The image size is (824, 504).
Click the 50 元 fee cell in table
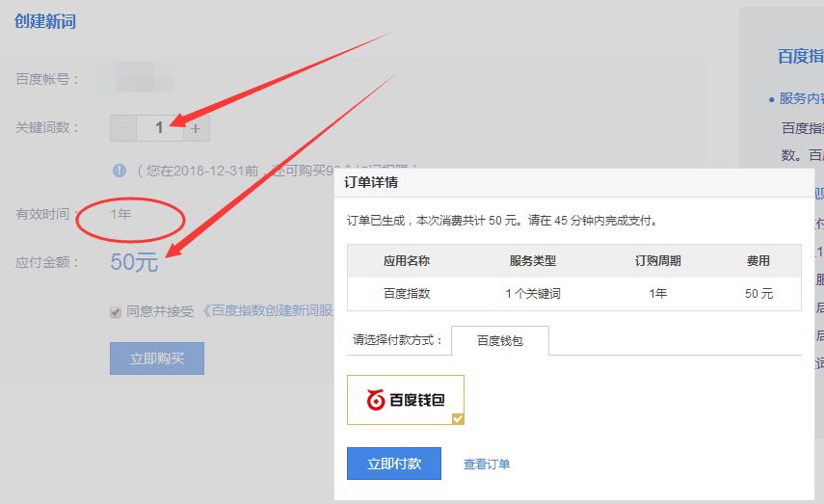(x=758, y=293)
